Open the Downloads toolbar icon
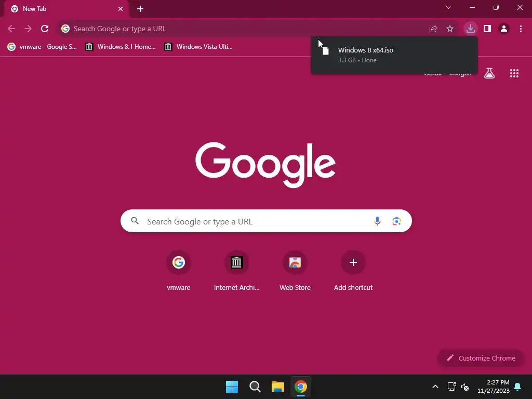 tap(471, 29)
